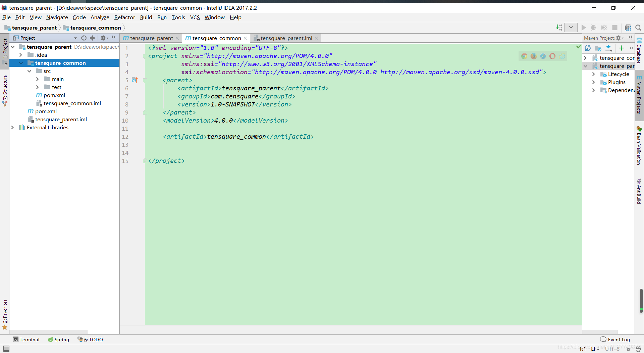Collapse the tensquare_parent root node
The width and height of the screenshot is (644, 353).
(13, 47)
